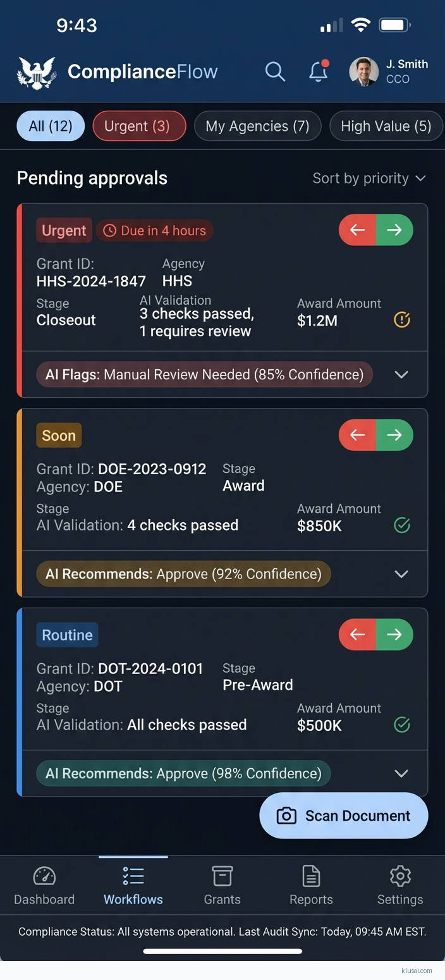Select the green check icon beside $500K award
445x980 pixels.
[x=401, y=725]
